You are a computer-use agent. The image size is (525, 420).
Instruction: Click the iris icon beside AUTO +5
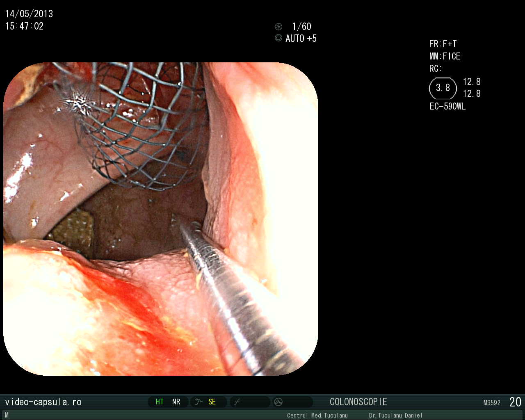tap(278, 38)
